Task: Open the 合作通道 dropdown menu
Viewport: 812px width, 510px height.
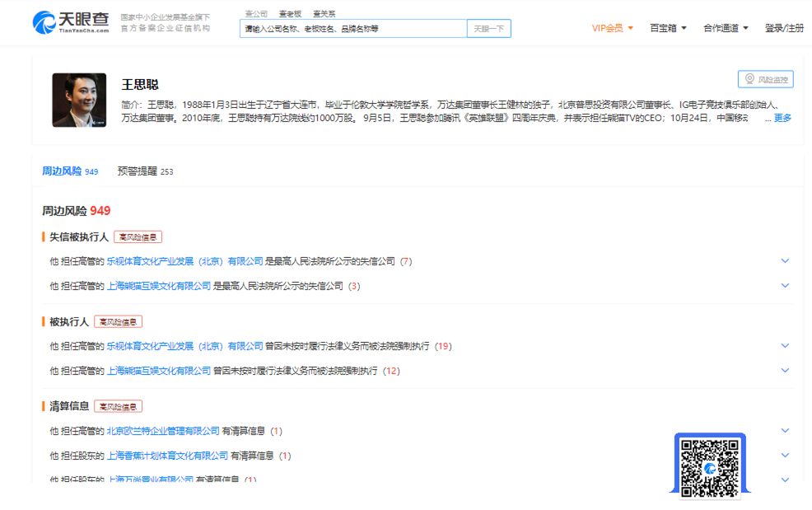Action: tap(723, 27)
